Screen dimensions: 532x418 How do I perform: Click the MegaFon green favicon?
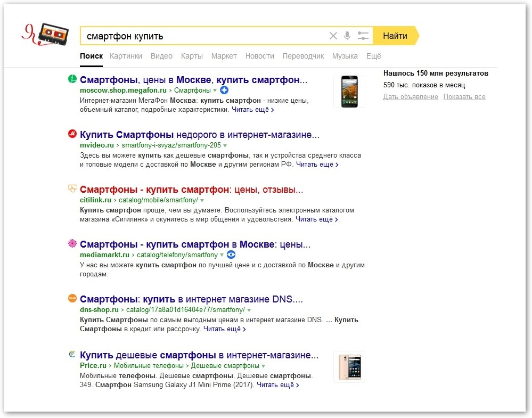(x=72, y=79)
